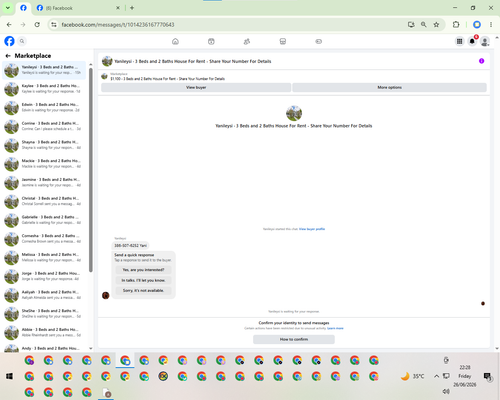
Task: Open the Video tab icon
Action: [211, 41]
